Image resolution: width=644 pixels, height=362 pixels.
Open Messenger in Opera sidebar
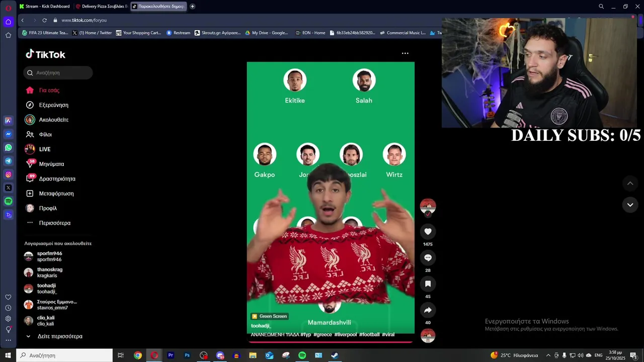(8, 134)
